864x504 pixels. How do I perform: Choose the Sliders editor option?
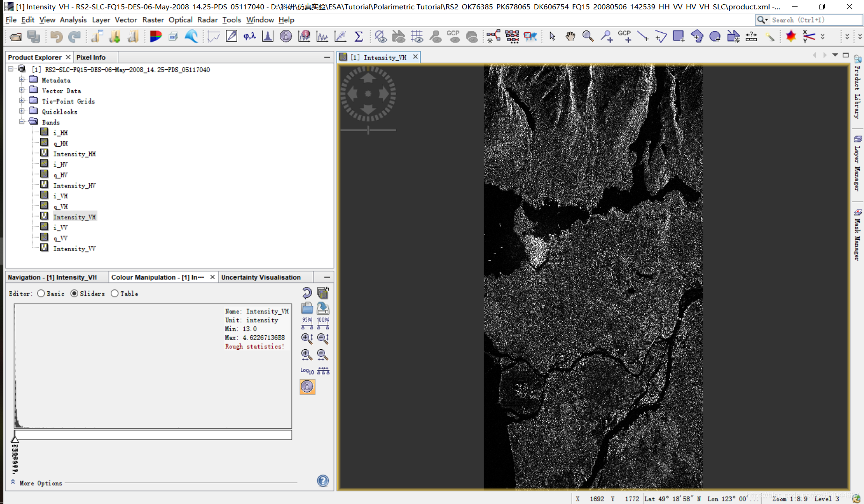[74, 294]
